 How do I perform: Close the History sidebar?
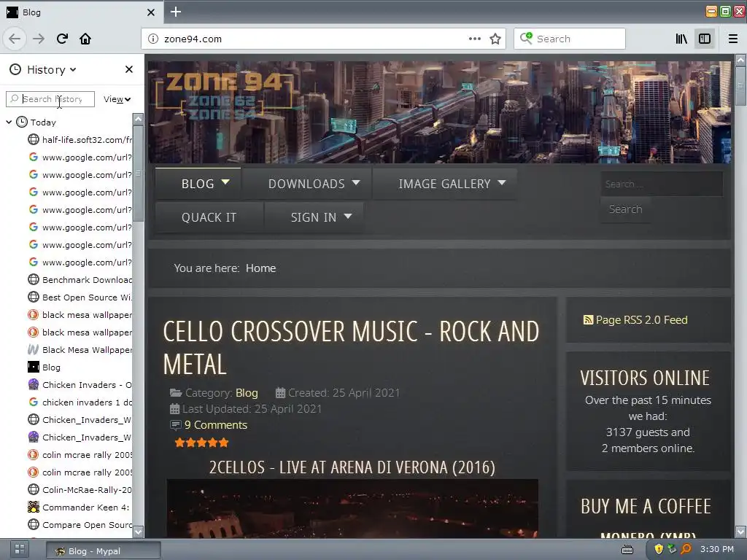[x=128, y=69]
